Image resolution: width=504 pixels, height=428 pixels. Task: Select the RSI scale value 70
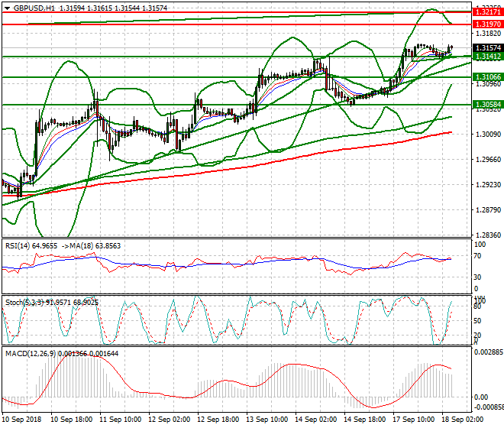(x=477, y=256)
